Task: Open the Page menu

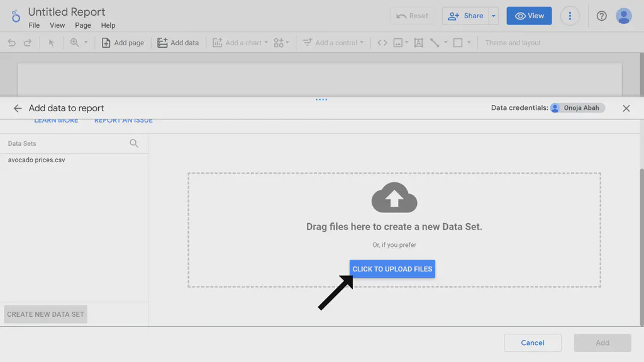Action: coord(82,25)
